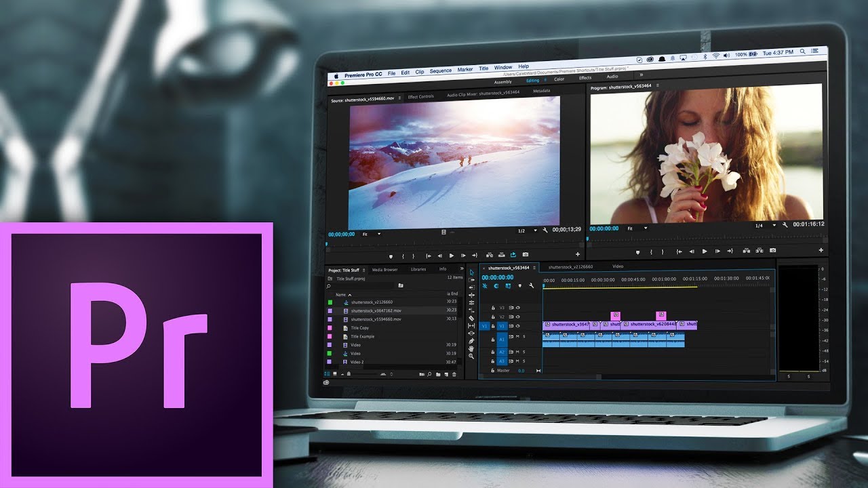Switch to the Effect Controls tab

pos(420,97)
